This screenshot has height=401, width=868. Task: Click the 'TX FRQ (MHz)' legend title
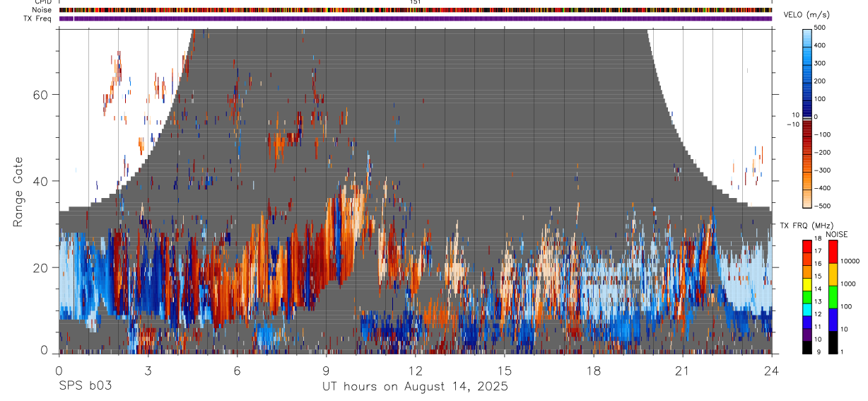805,226
